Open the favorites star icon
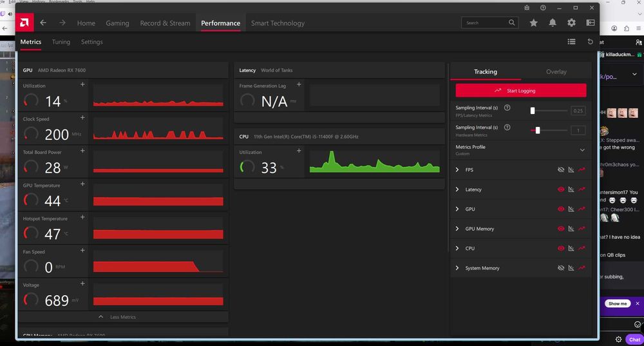The height and width of the screenshot is (346, 644). [533, 23]
